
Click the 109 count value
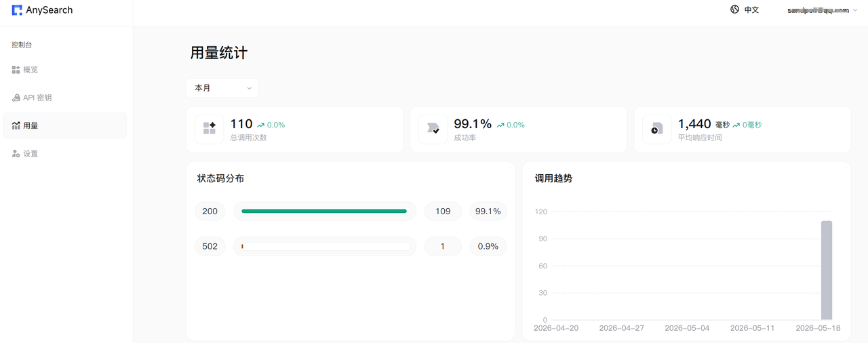pyautogui.click(x=443, y=211)
